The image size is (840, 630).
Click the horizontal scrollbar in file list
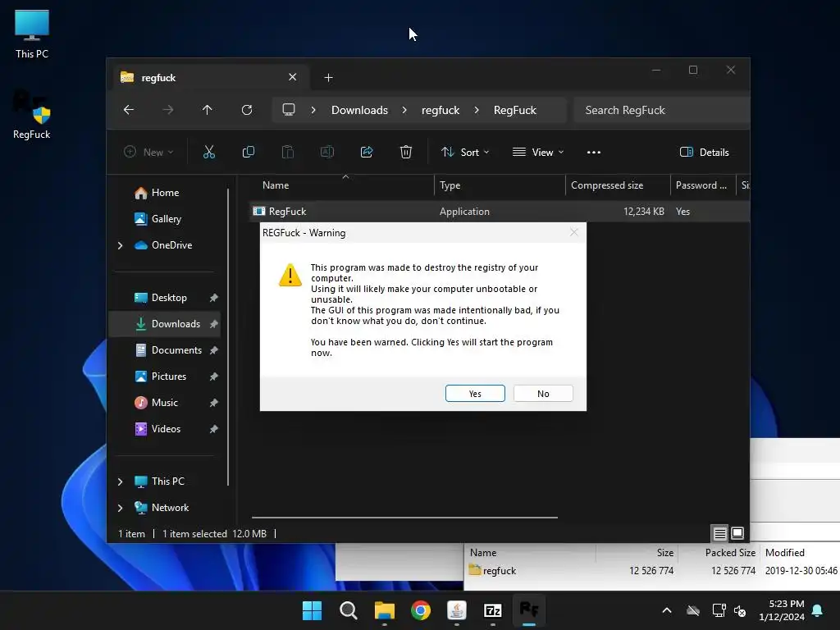point(404,518)
